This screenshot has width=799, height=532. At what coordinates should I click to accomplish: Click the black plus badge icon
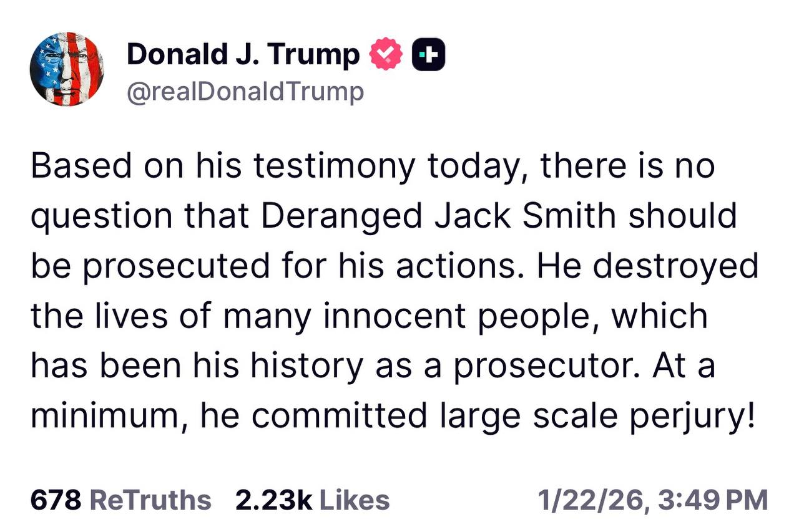(429, 54)
